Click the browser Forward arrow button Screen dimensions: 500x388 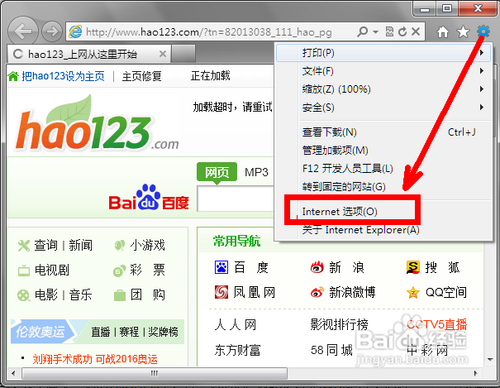52,32
